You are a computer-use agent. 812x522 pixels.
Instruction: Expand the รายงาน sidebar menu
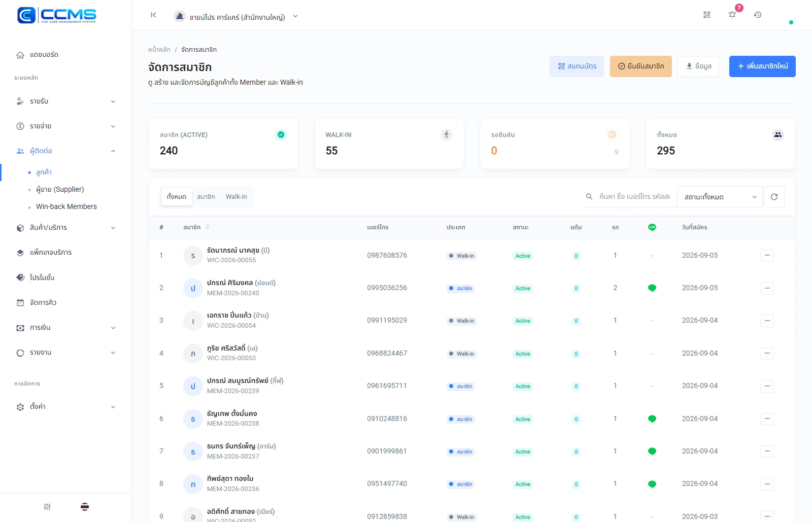point(66,353)
